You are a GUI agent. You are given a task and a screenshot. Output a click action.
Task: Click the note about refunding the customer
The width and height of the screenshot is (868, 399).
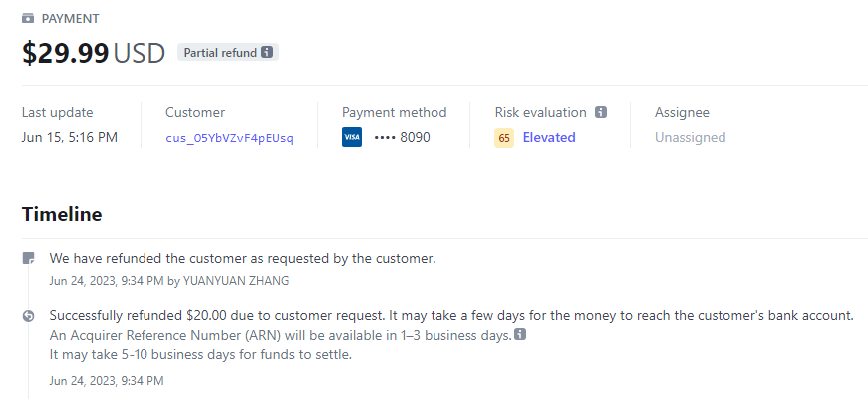(x=242, y=258)
